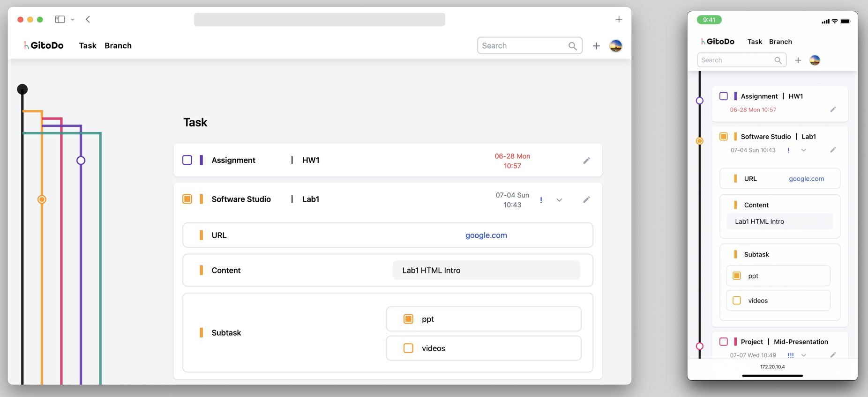Click the blue priority exclamation on Lab1
Image resolution: width=868 pixels, height=397 pixels.
(x=541, y=200)
